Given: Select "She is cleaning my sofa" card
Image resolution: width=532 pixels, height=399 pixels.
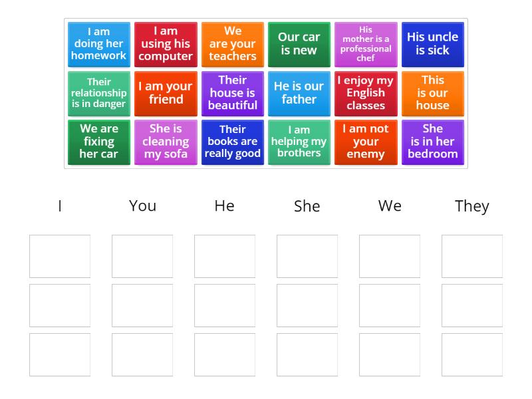Looking at the screenshot, I should [166, 142].
